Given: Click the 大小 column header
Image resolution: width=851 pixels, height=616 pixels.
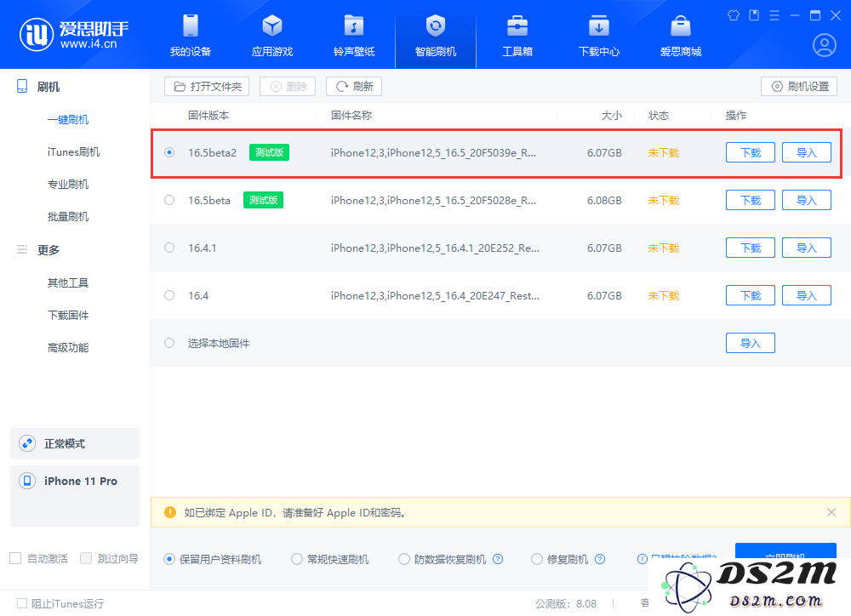Looking at the screenshot, I should [612, 115].
